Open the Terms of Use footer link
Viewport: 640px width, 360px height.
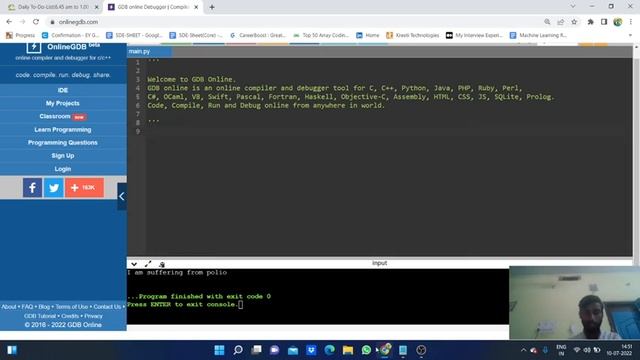(x=71, y=307)
